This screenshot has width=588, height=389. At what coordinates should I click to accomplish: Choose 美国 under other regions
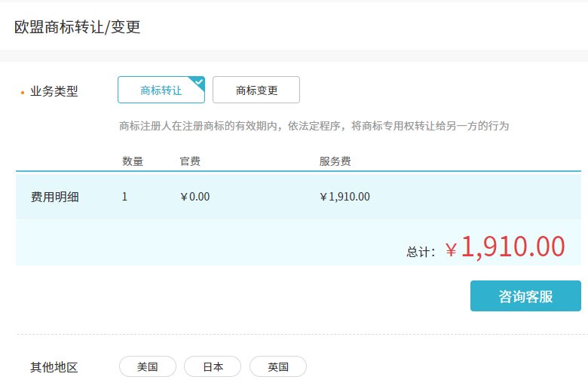[x=148, y=367]
